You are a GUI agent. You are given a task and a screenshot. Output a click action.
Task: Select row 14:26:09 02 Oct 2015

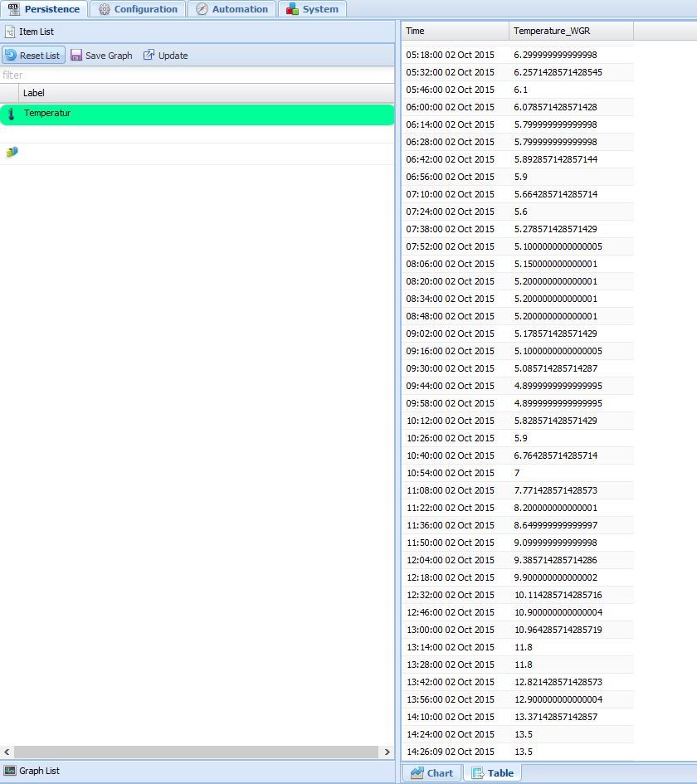[x=518, y=752]
